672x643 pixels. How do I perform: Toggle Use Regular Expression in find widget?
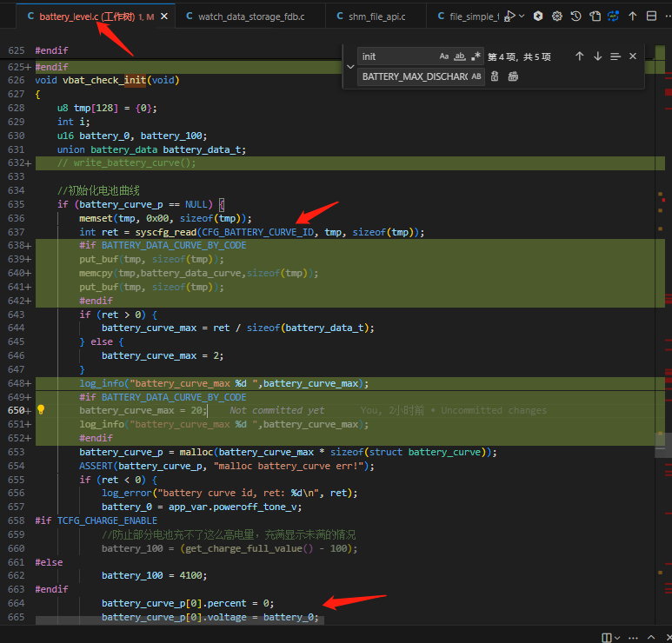click(x=476, y=56)
